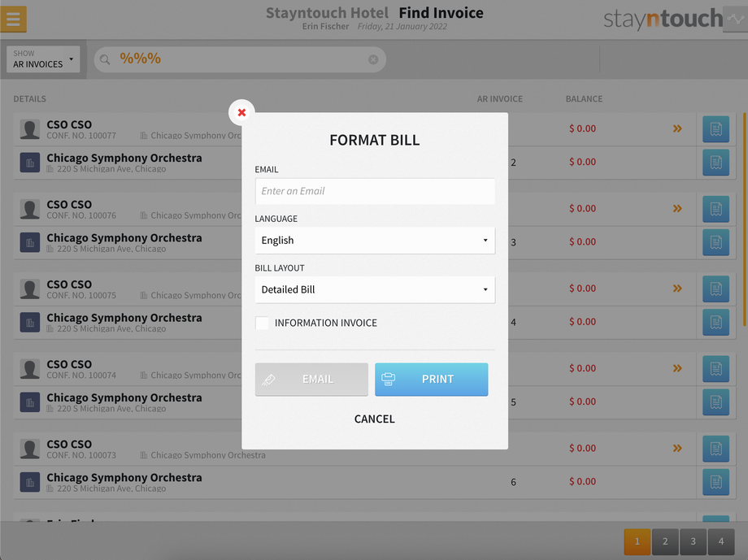Click the Print button
Screen dimensions: 748x560
coord(431,380)
